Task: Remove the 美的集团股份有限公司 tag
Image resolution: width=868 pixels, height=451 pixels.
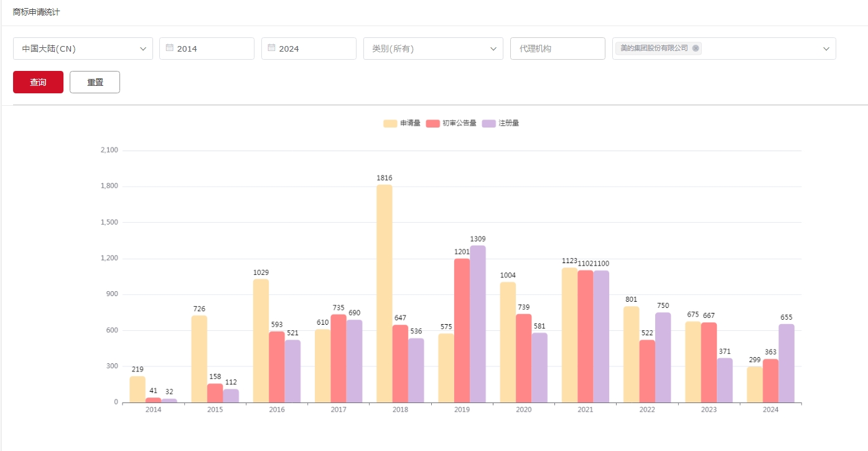Action: 696,48
